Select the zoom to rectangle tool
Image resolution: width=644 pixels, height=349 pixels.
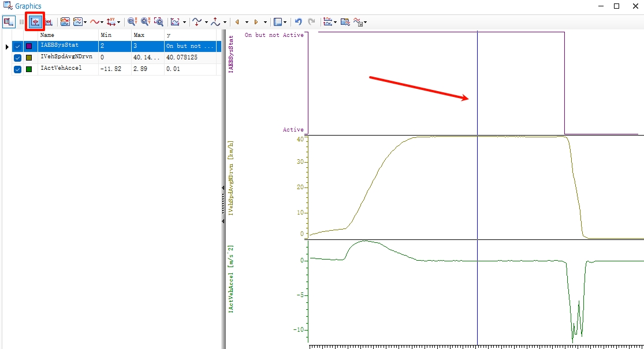click(158, 22)
